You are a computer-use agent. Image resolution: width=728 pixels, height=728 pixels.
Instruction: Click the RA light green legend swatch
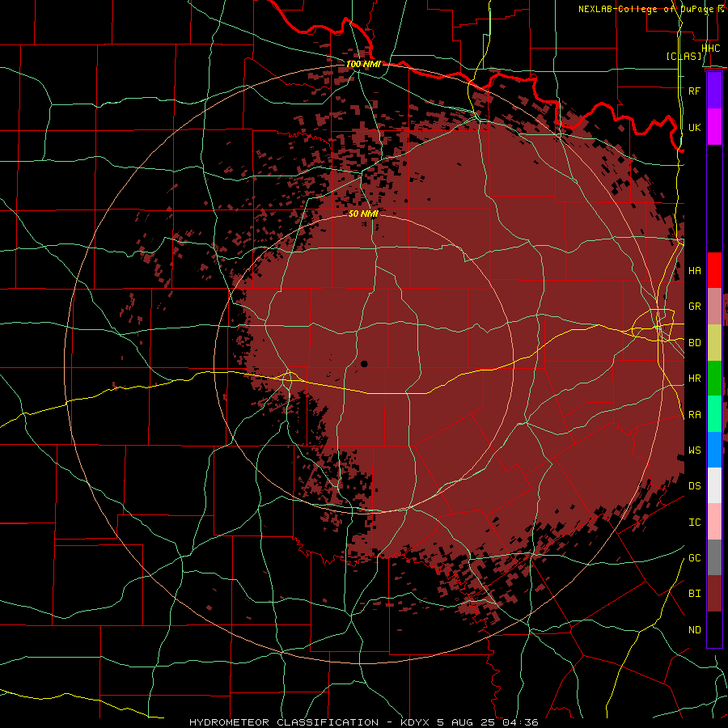point(714,414)
